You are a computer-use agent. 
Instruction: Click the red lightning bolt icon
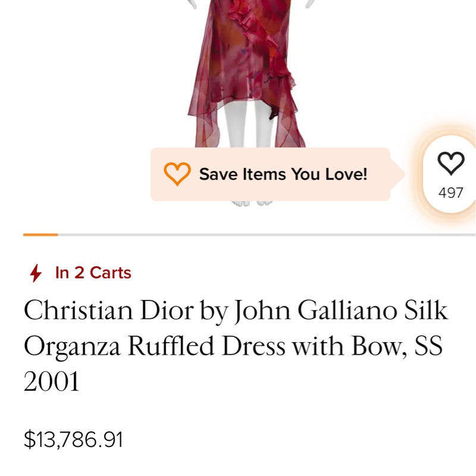[x=36, y=273]
